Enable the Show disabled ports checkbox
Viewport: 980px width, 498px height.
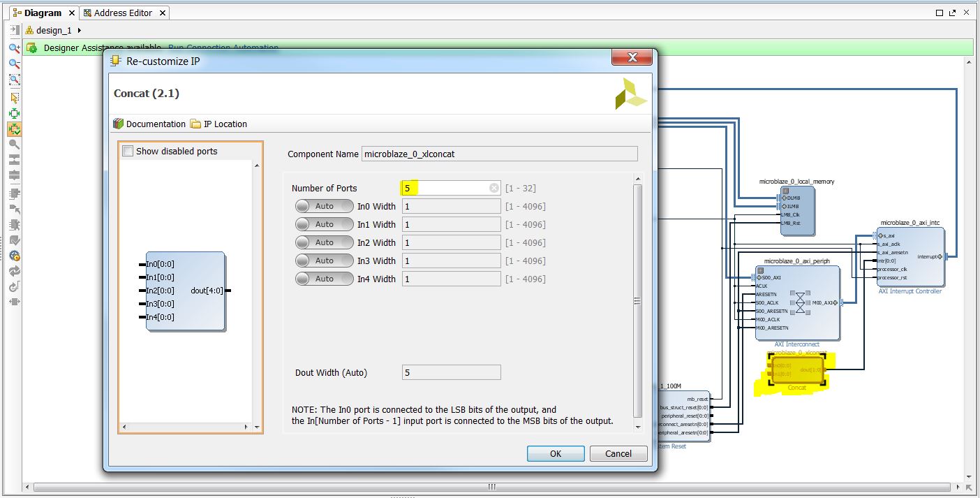128,151
